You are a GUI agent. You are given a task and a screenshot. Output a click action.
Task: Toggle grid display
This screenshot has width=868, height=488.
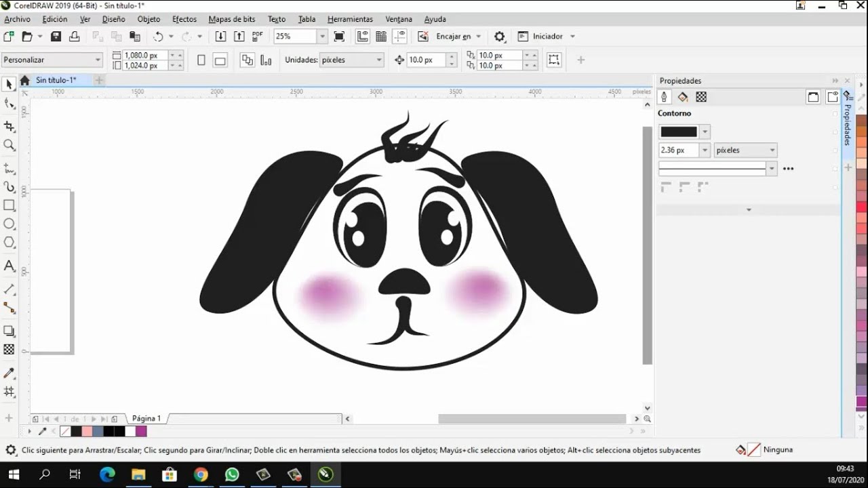click(381, 37)
